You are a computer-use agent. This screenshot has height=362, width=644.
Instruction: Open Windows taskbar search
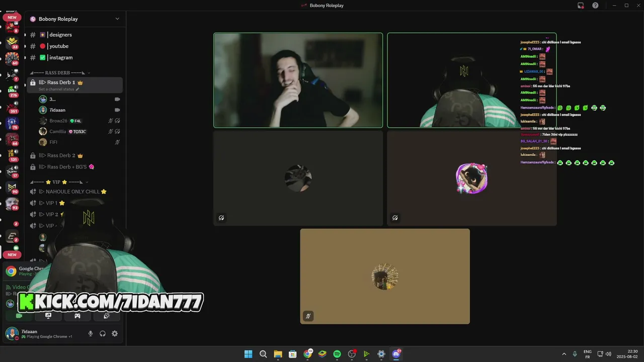coord(263,354)
